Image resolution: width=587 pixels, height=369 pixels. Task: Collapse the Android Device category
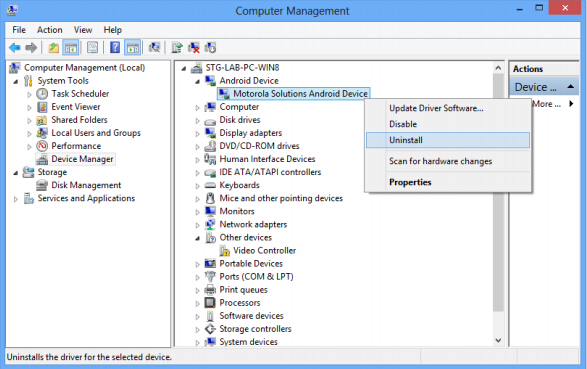(197, 81)
